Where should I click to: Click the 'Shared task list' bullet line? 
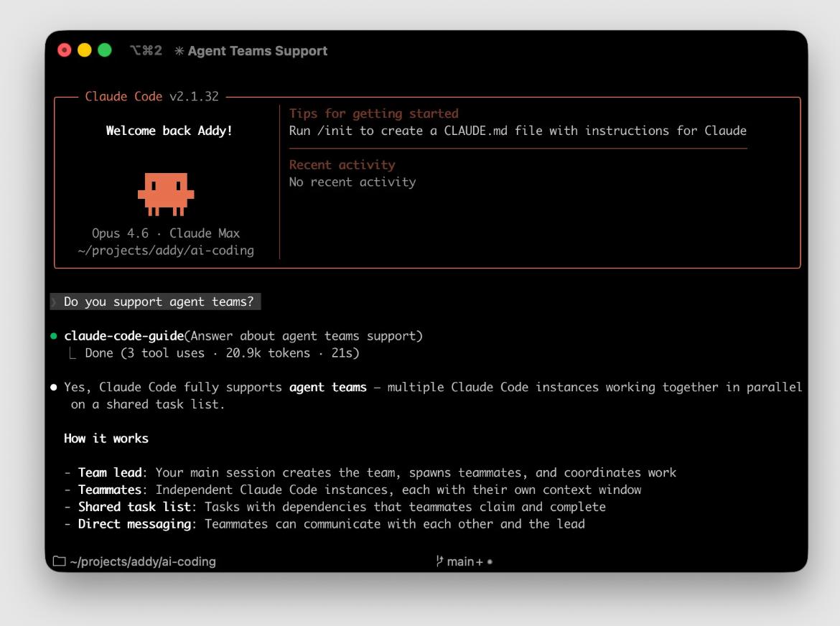pyautogui.click(x=335, y=507)
